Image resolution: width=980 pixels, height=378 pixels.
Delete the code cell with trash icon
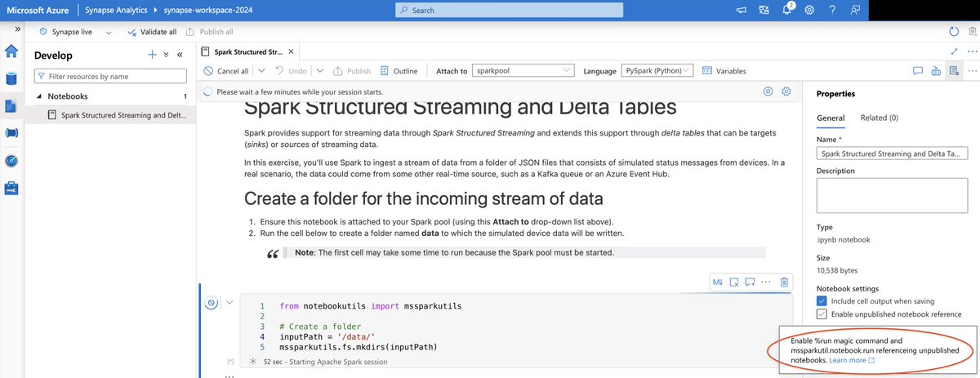pyautogui.click(x=784, y=282)
